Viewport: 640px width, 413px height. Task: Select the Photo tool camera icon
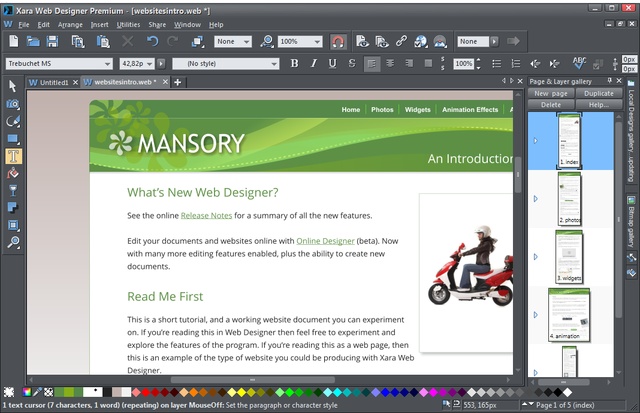pos(13,104)
